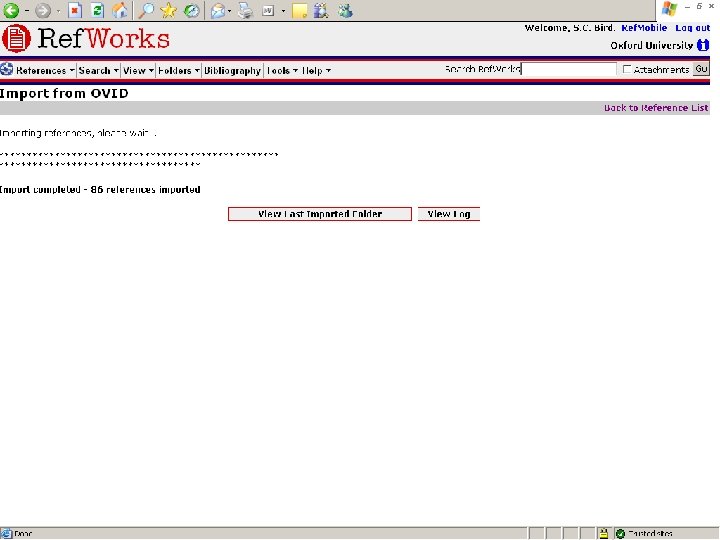Open the browser History icon
Image resolution: width=720 pixels, height=540 pixels.
(x=191, y=10)
